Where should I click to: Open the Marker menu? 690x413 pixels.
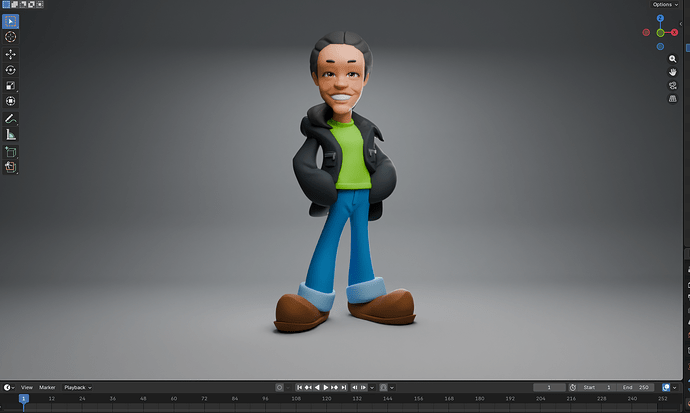(x=47, y=387)
